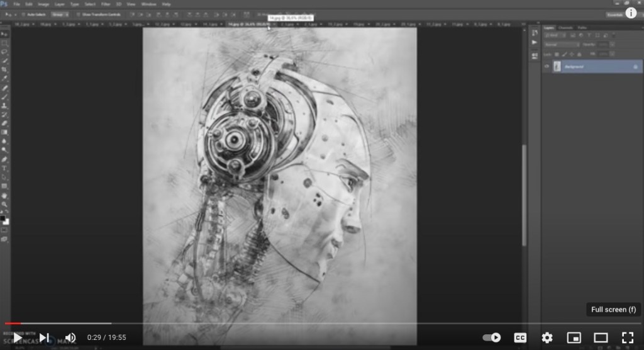Select the Type tool in the Photoshop toolbar
The image size is (644, 350).
[x=4, y=168]
